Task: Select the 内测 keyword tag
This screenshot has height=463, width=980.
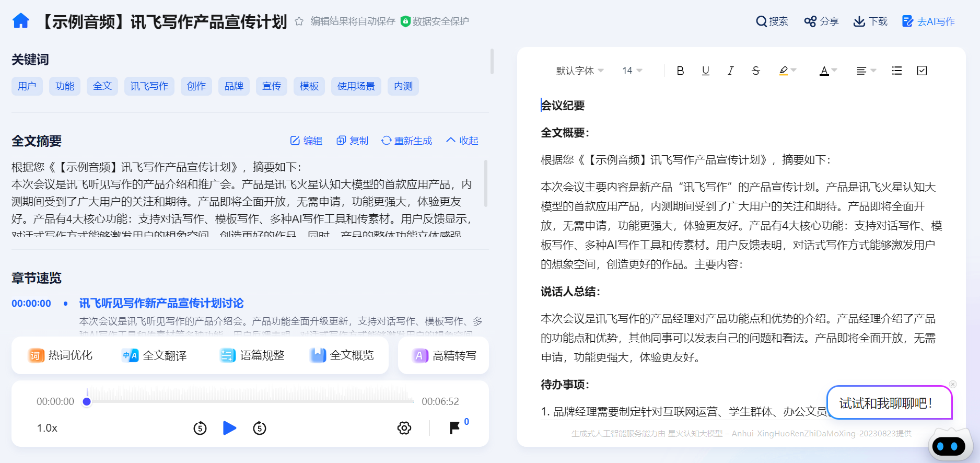Action: click(403, 86)
